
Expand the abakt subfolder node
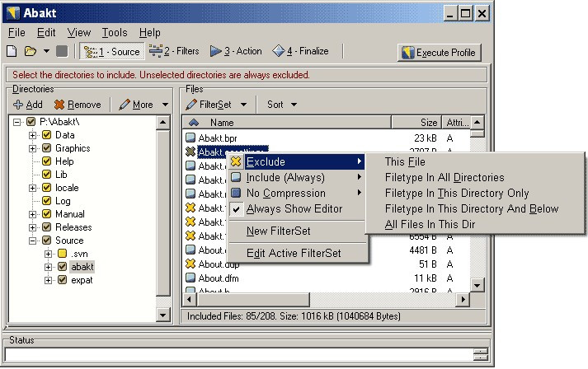(x=49, y=267)
